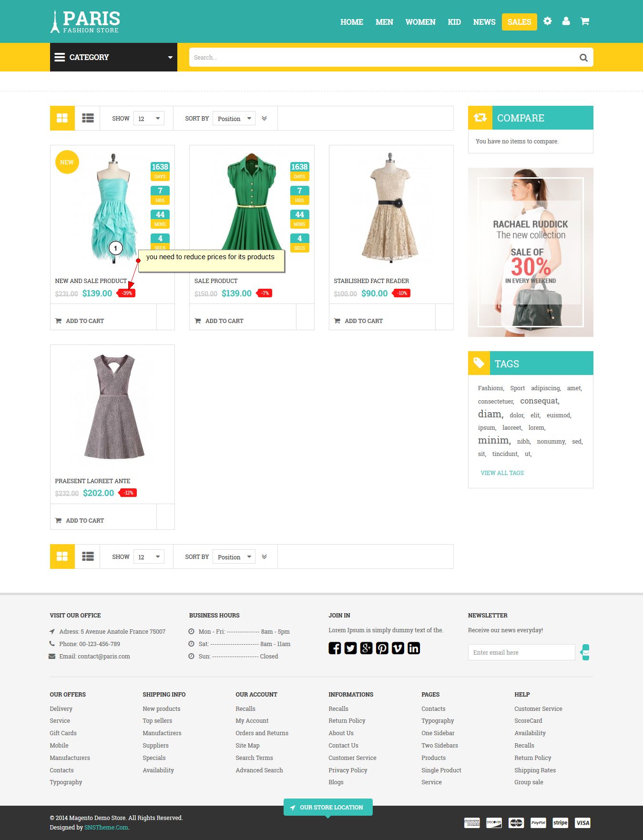Click the Praesent Laoreet Ante dress thumbnail
This screenshot has width=643, height=840.
click(x=112, y=407)
